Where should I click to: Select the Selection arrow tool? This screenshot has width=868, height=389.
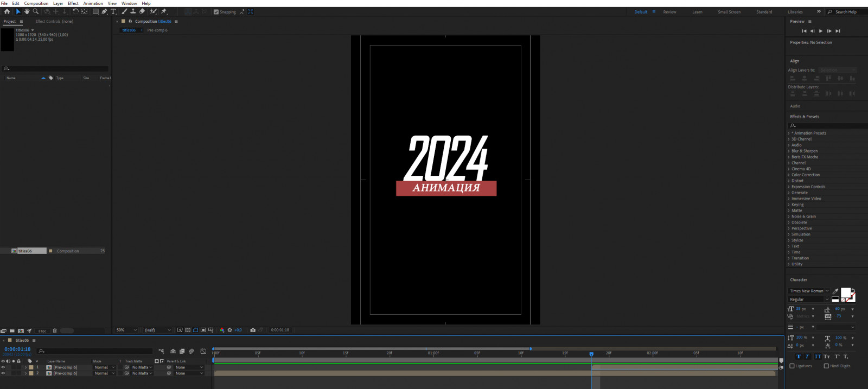click(x=18, y=11)
